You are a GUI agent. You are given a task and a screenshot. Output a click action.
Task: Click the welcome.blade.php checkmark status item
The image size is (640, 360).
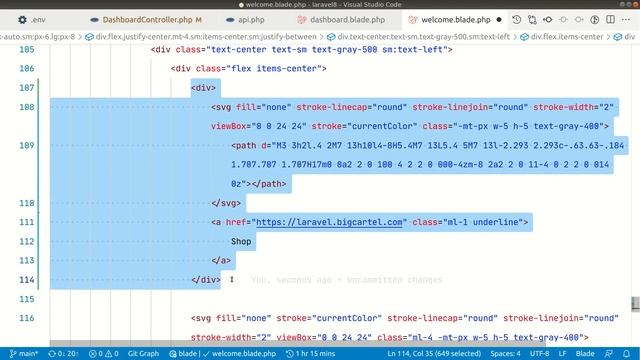click(x=240, y=353)
